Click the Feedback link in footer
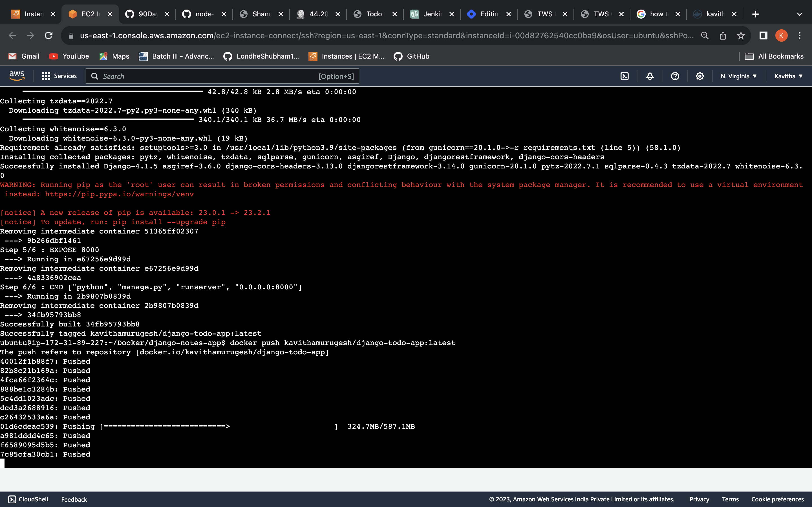The height and width of the screenshot is (507, 812). pyautogui.click(x=74, y=499)
